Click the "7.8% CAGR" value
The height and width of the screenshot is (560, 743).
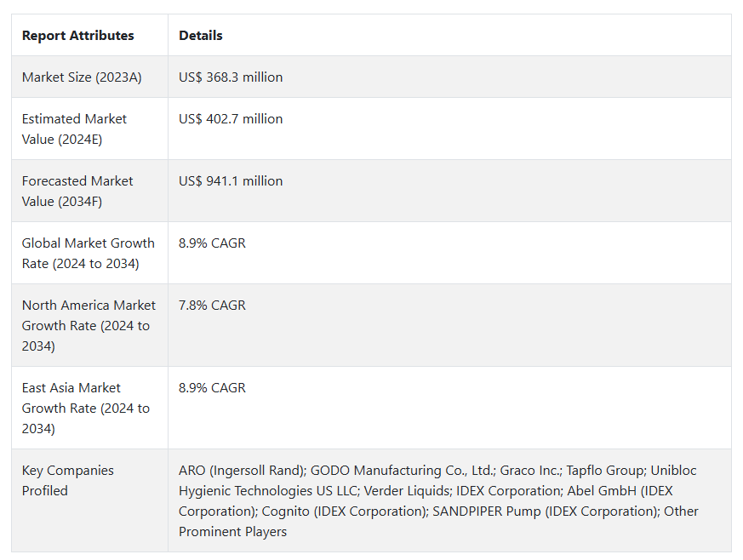coord(212,306)
